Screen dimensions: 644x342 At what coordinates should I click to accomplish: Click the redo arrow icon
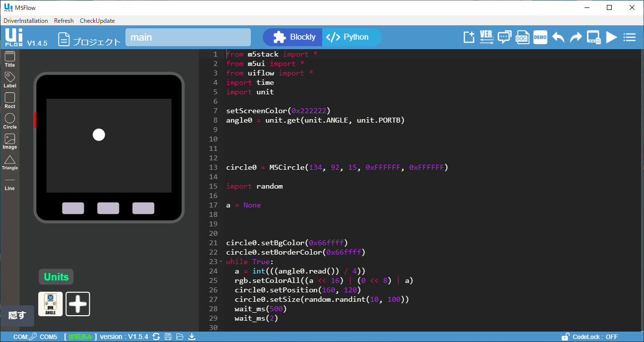click(576, 37)
